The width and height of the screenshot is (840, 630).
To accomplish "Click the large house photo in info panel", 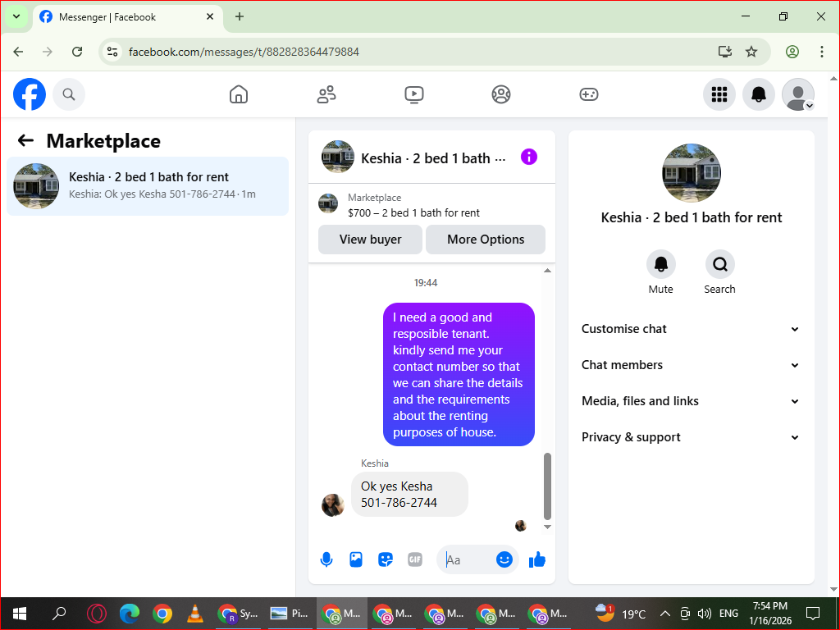I will [x=691, y=173].
